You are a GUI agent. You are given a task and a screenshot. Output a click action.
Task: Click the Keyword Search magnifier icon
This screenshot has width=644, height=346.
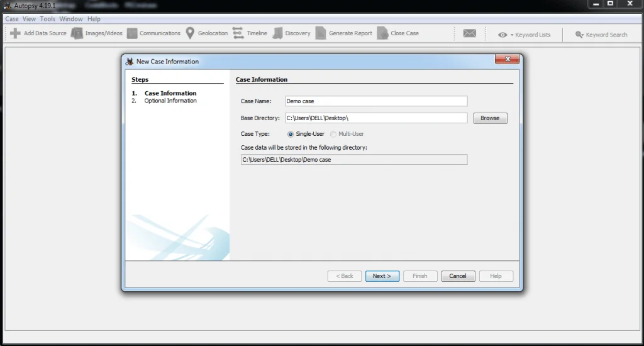(x=579, y=35)
